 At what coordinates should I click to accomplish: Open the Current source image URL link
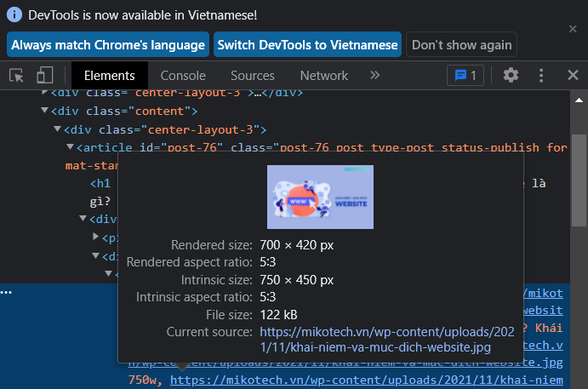click(x=375, y=339)
